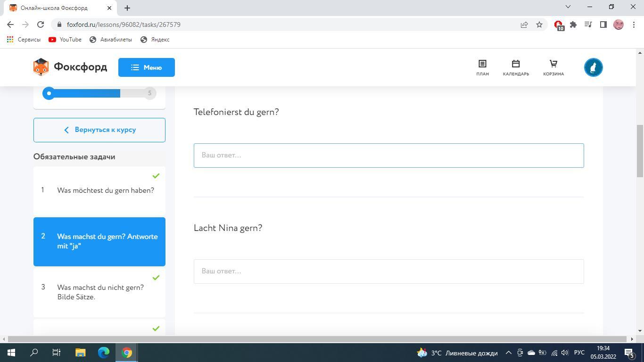Open the weather widget Ливневые дожди
This screenshot has height=362, width=644.
tap(458, 353)
